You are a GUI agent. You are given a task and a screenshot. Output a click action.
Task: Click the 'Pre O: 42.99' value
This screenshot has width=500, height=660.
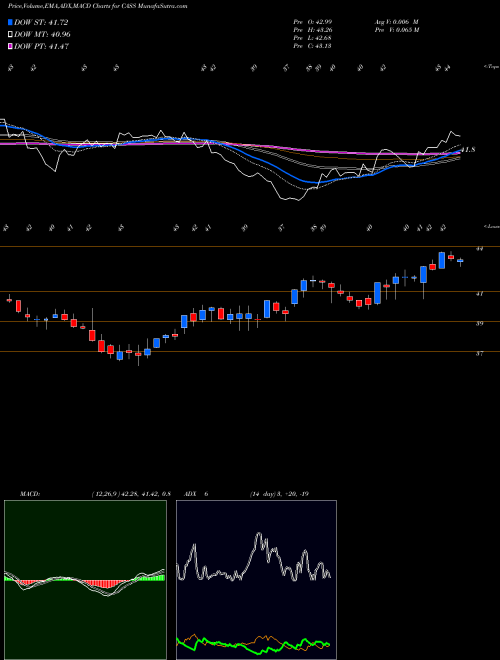point(313,21)
